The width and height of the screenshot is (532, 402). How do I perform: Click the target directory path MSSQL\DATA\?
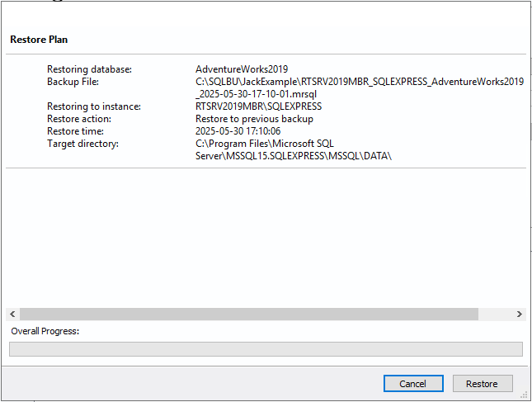(294, 149)
